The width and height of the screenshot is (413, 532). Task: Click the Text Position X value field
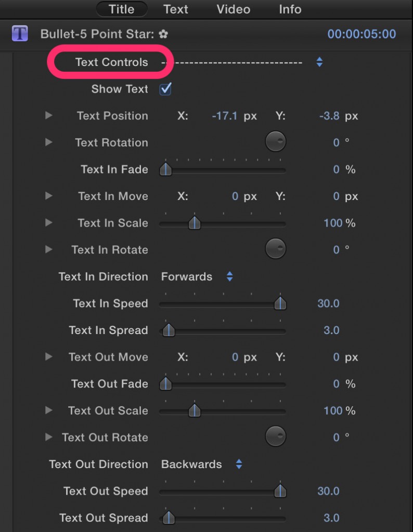[x=225, y=116]
